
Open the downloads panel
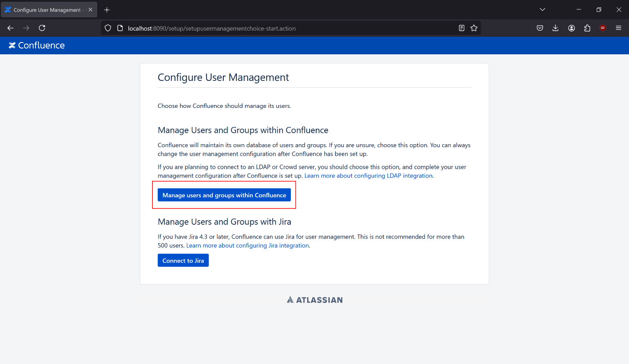pos(555,28)
